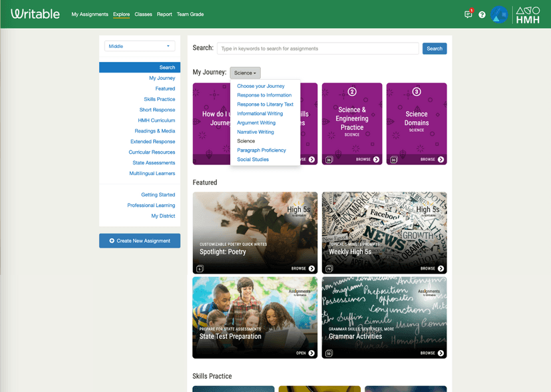The image size is (551, 392).
Task: Click the help question mark icon
Action: (482, 14)
